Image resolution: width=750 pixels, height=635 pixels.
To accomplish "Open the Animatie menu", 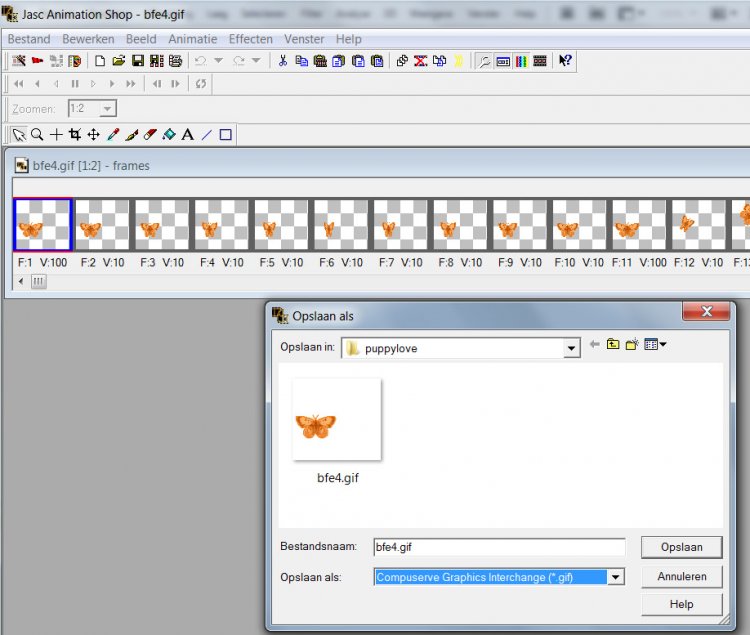I will click(192, 39).
